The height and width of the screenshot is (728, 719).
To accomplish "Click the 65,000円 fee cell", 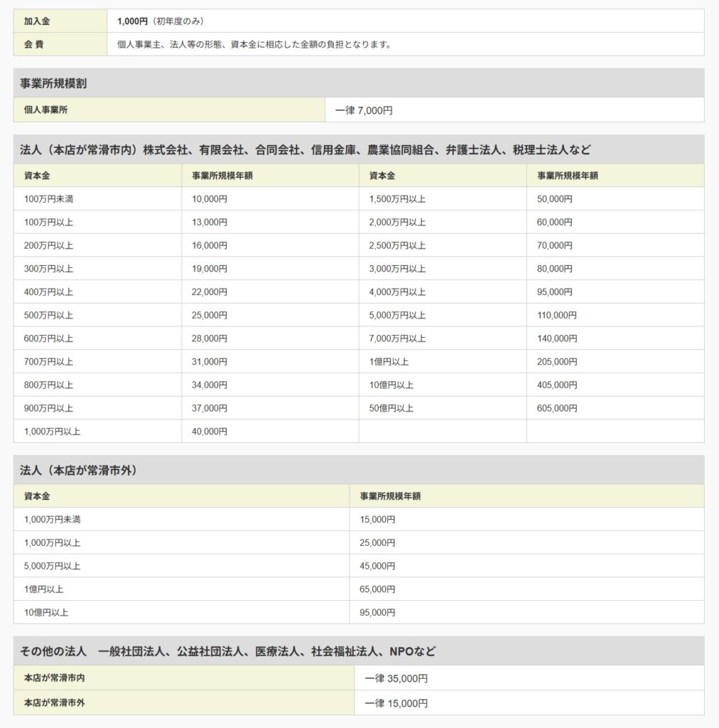I will 377,589.
